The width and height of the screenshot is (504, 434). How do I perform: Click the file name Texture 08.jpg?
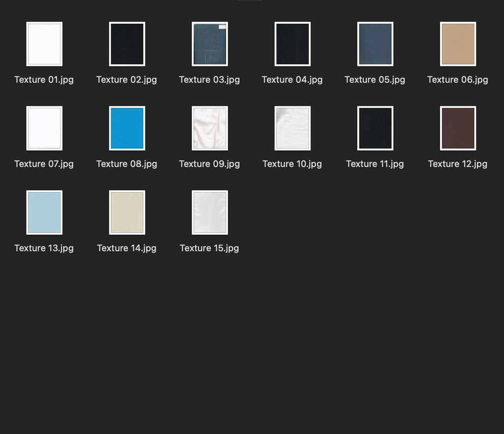[x=126, y=164]
